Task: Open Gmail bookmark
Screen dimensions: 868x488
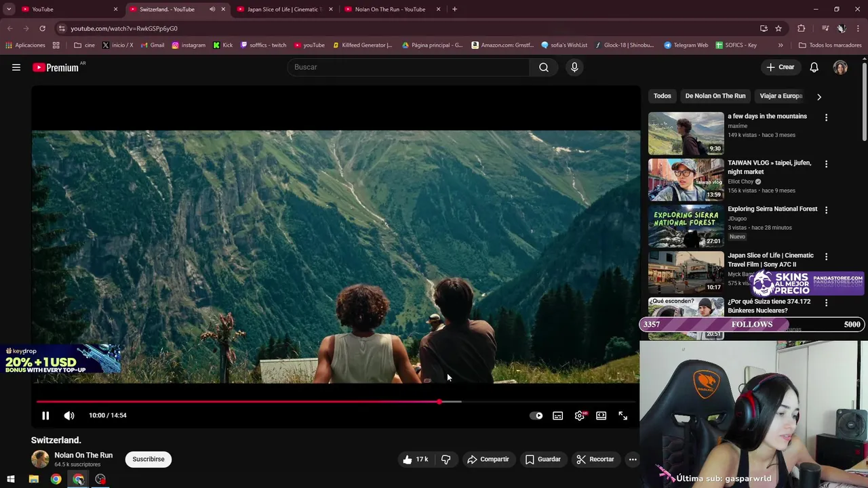Action: coord(152,45)
